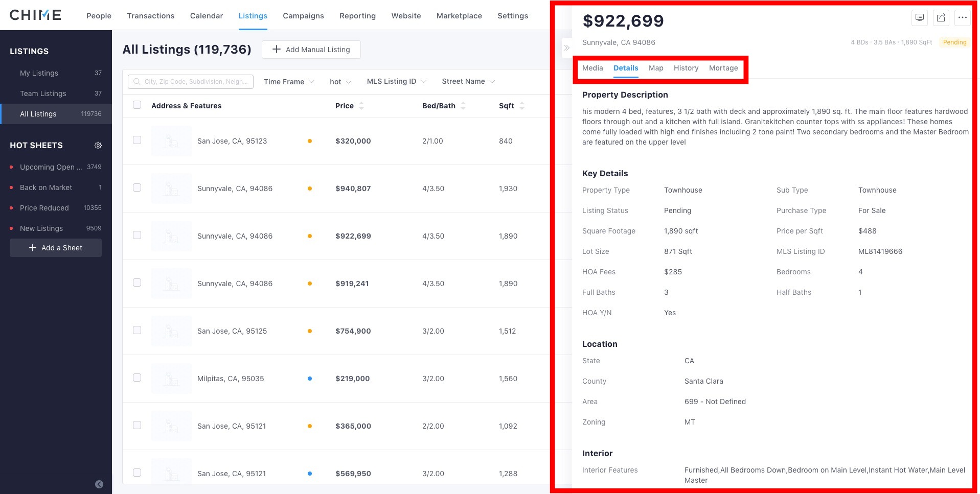Collapse the left sidebar arrow

tap(99, 484)
